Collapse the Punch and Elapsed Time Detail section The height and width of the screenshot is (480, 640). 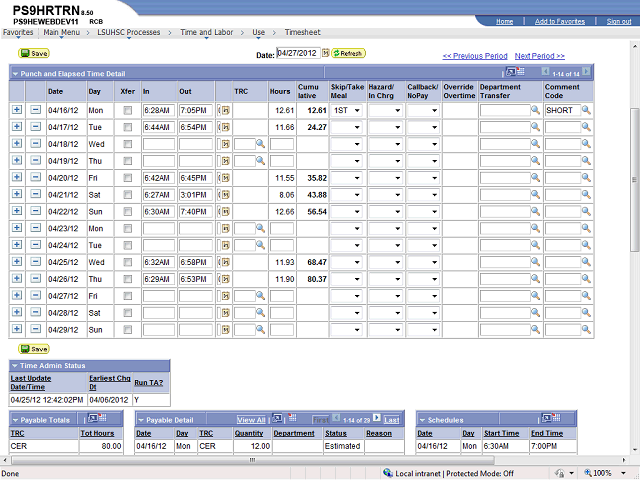(15, 73)
